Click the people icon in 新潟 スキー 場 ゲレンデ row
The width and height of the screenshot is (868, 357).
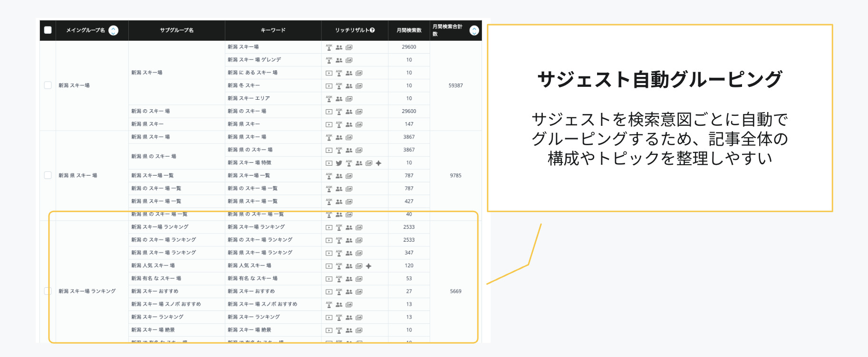pyautogui.click(x=339, y=60)
